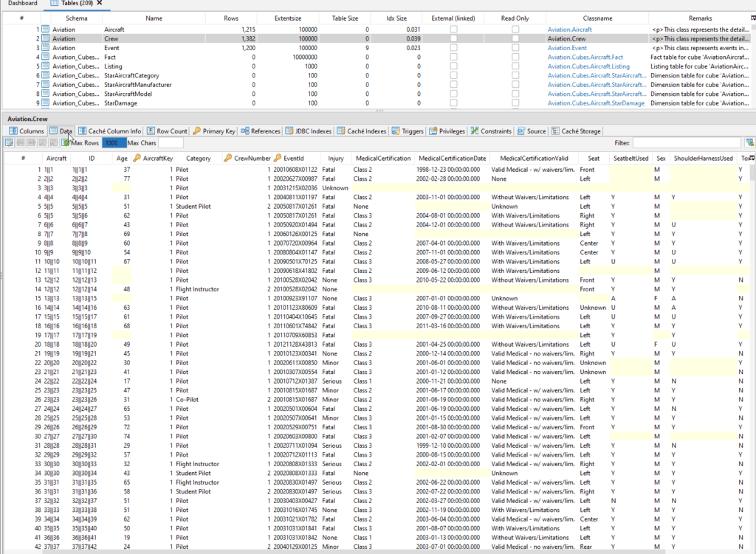Click the key icon on the EventId column header
The image size is (756, 554).
(278, 158)
